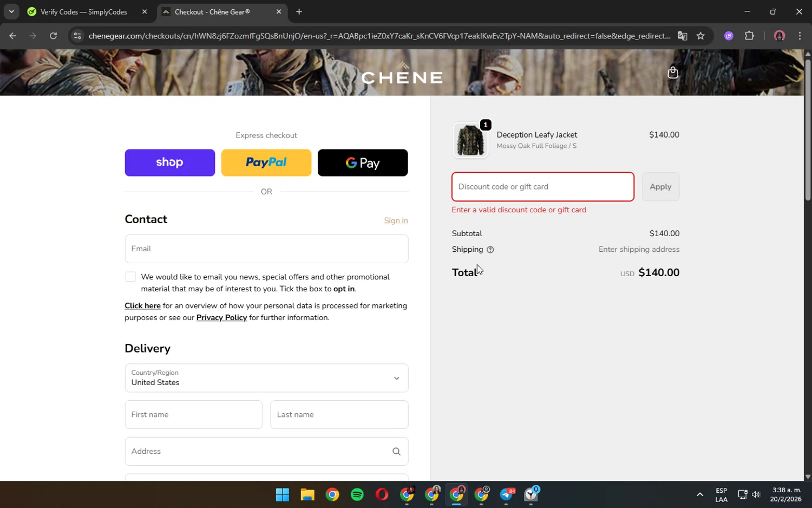
Task: Tick the promotional emails opt-in checkbox
Action: pyautogui.click(x=130, y=277)
